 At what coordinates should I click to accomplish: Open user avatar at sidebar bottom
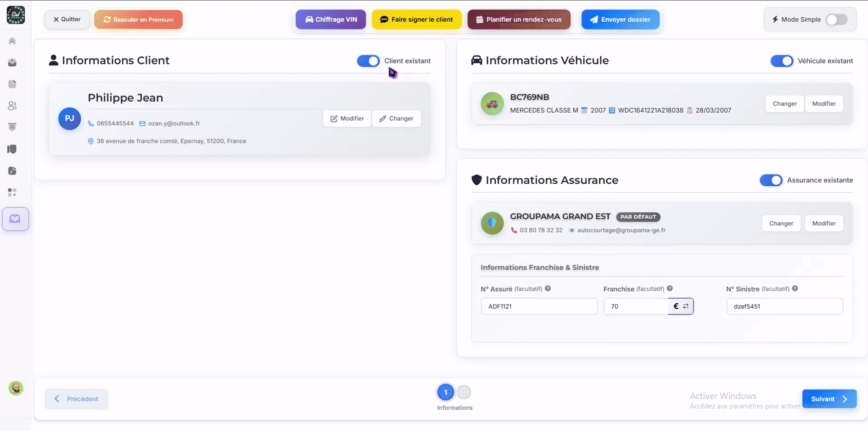tap(16, 388)
